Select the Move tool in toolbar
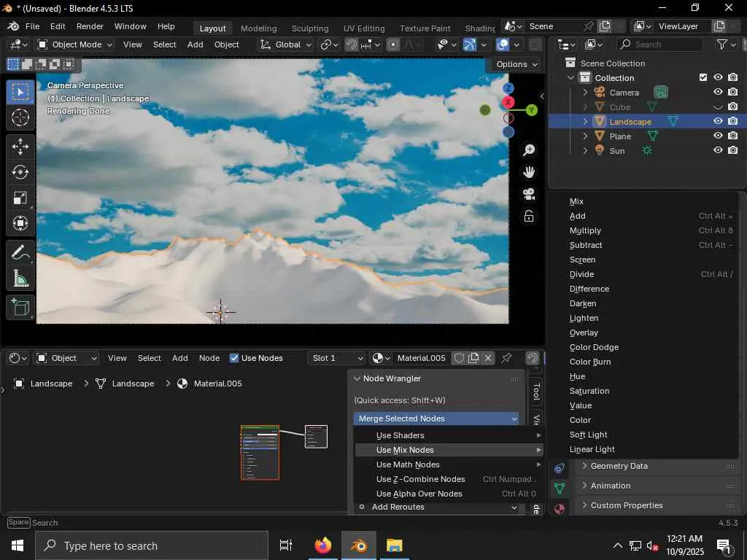Screen dimensions: 747x560 (20, 147)
